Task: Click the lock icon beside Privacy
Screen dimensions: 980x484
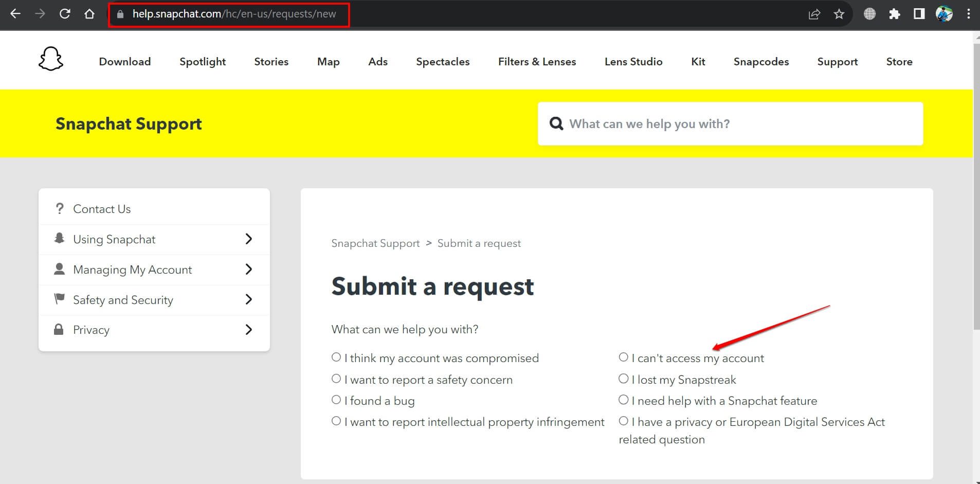Action: point(59,329)
